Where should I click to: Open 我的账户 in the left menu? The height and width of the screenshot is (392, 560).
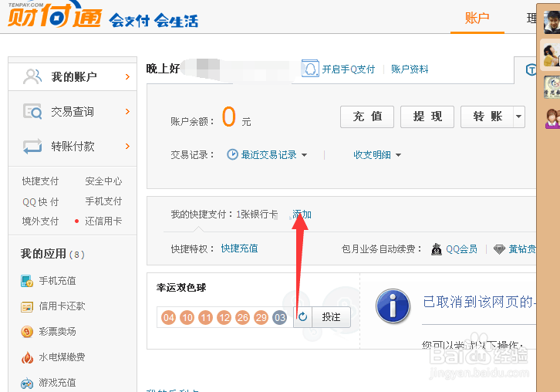click(73, 76)
